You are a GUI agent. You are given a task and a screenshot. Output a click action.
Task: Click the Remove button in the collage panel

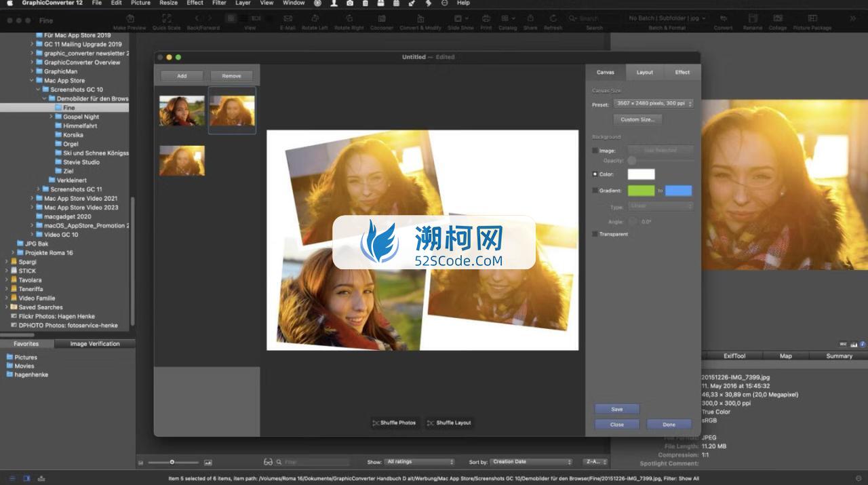coord(231,76)
